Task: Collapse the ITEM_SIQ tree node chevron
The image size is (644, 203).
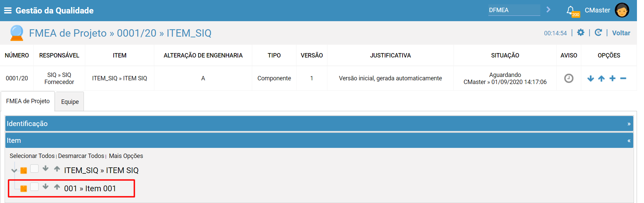Action: 14,170
